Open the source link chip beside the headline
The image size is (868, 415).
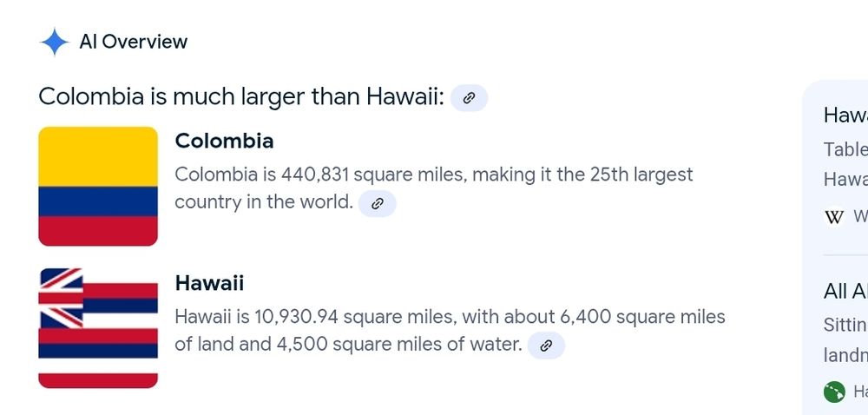pos(469,98)
